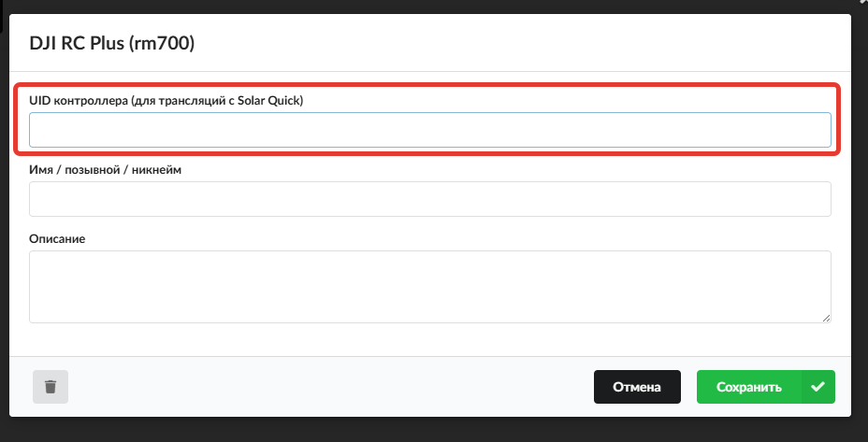
Task: Focus the UID контроллера input field
Action: point(429,130)
